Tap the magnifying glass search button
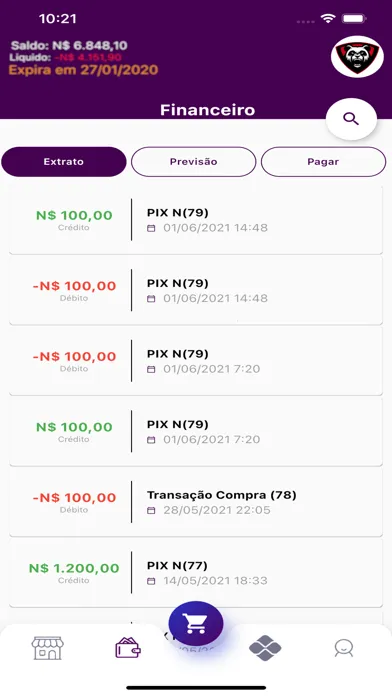This screenshot has height=696, width=392. pos(351,119)
